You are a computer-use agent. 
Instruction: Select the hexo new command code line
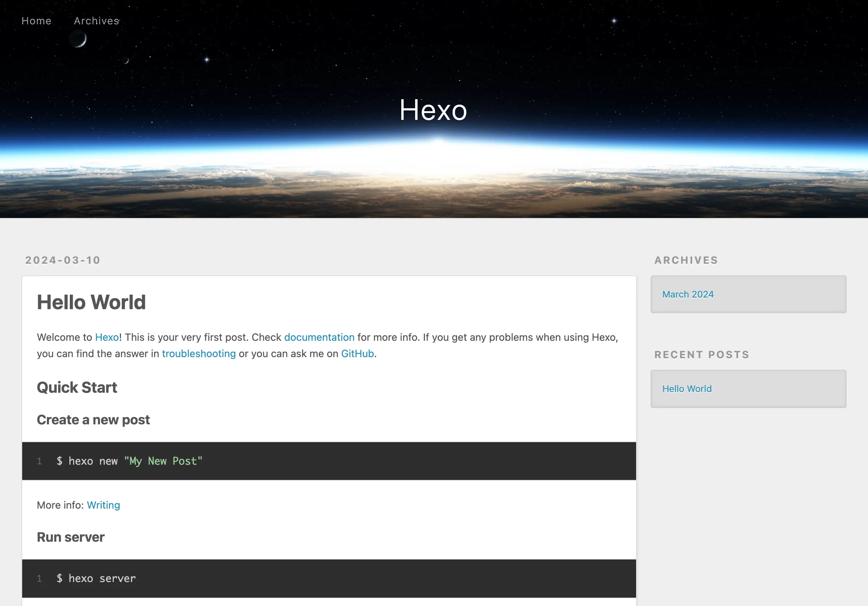click(x=129, y=461)
